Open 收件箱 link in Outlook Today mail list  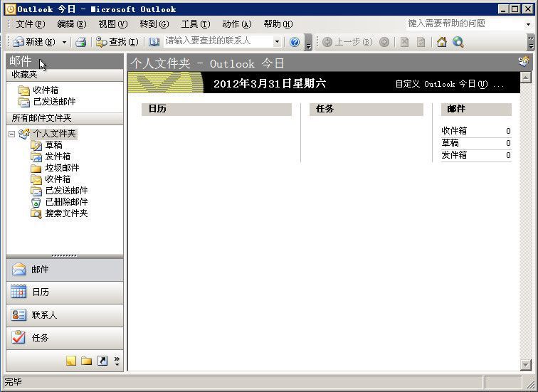(454, 131)
